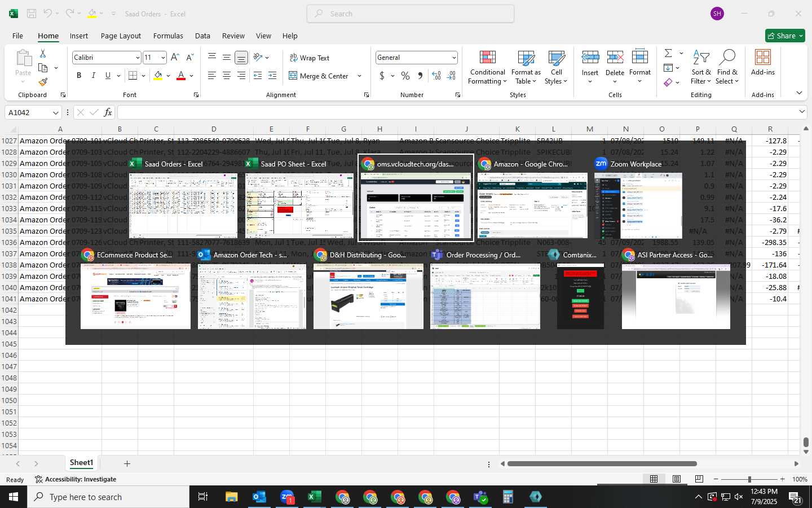Click Accessibility: Investigate in status bar
Image resolution: width=812 pixels, height=508 pixels.
pyautogui.click(x=76, y=479)
